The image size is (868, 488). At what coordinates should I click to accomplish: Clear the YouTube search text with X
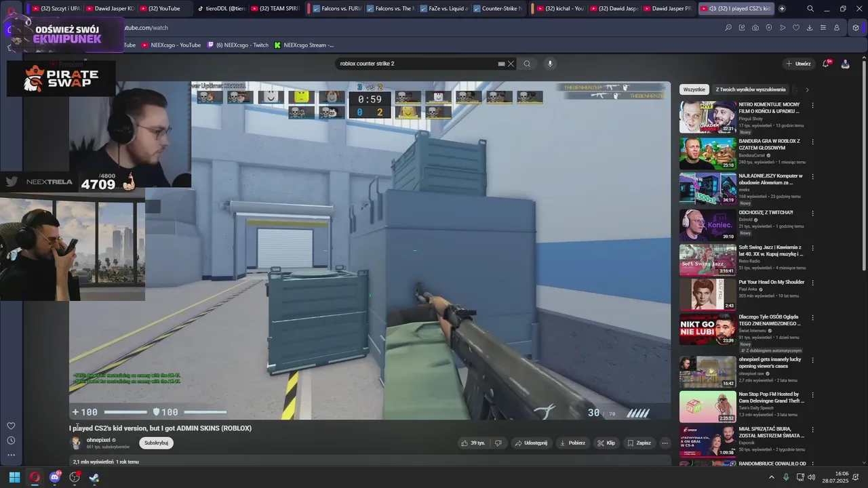(511, 64)
